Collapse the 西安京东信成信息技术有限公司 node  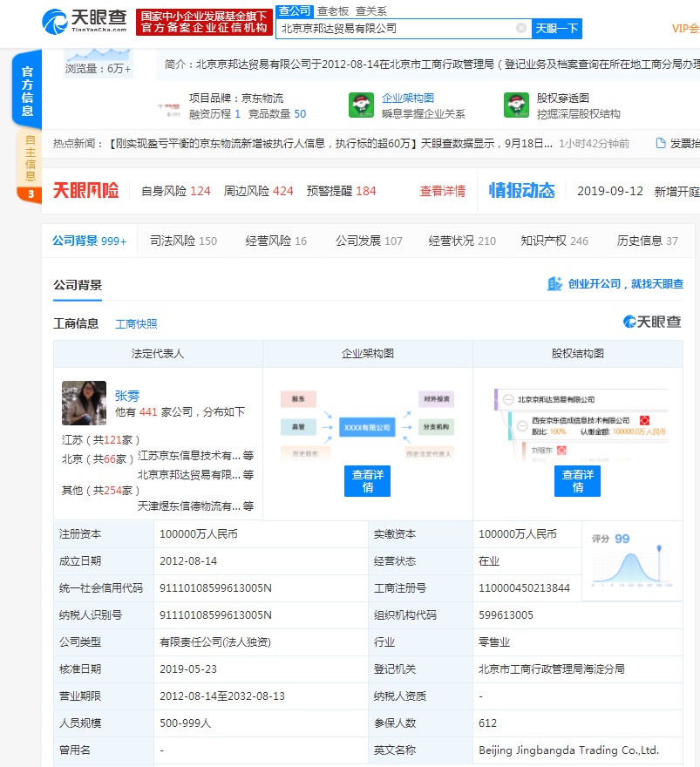click(x=522, y=426)
